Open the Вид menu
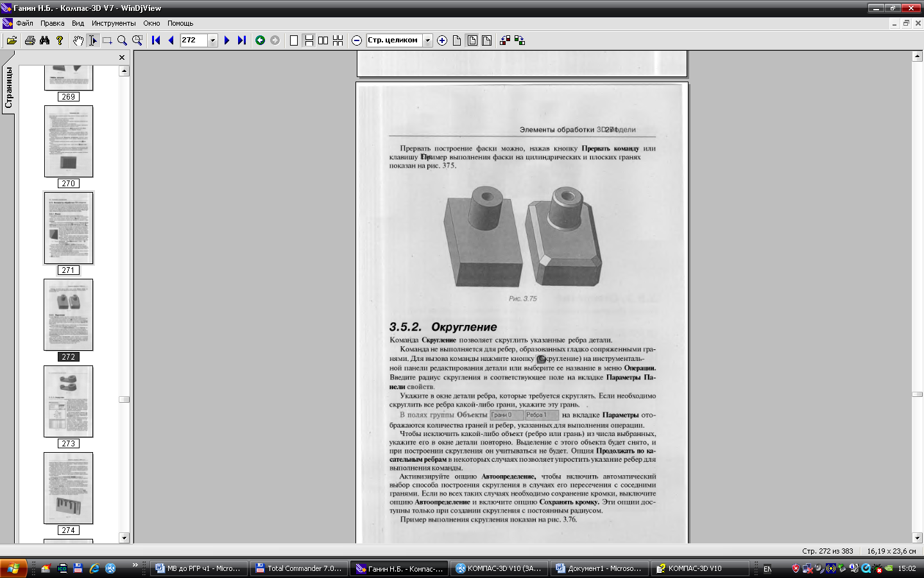 coord(78,23)
